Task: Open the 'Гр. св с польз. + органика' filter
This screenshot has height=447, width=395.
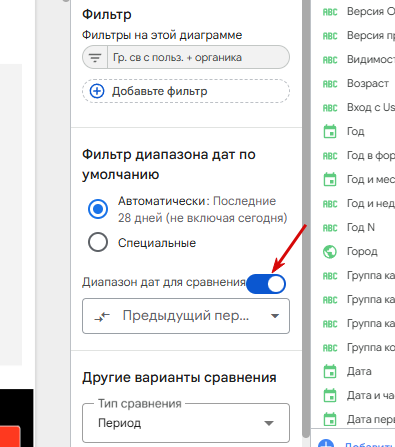Action: click(186, 57)
